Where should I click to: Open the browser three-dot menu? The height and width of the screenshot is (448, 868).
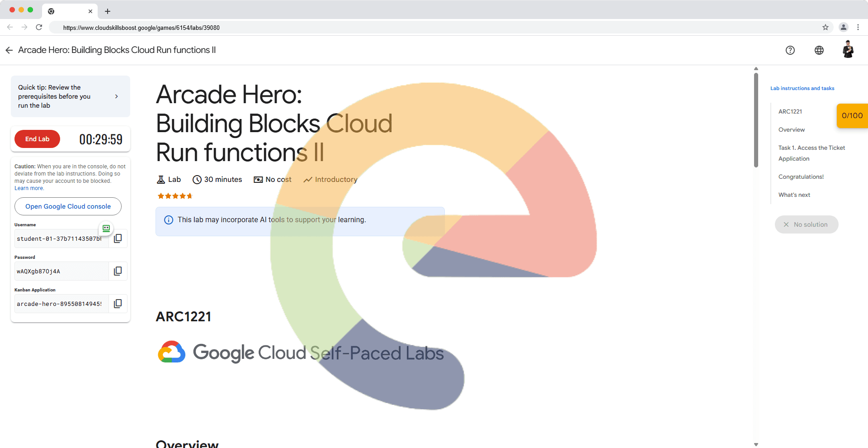point(858,28)
